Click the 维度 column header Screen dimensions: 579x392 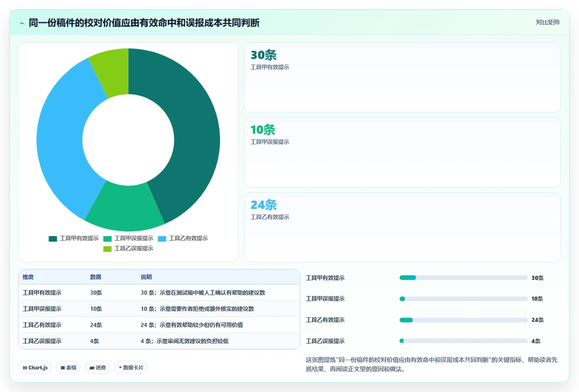pos(28,277)
